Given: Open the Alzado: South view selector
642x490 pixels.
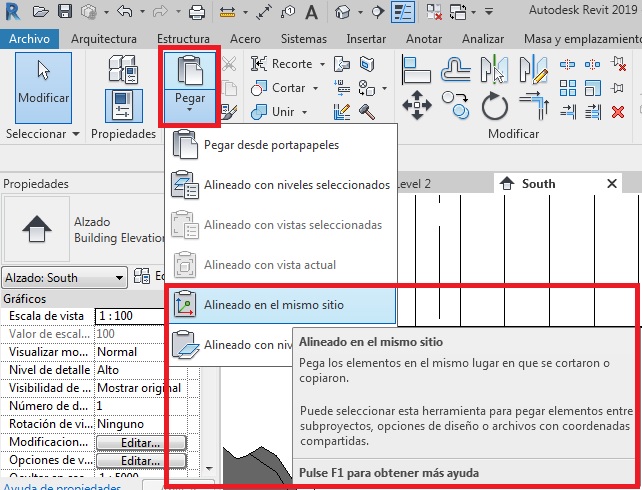Looking at the screenshot, I should tap(65, 277).
